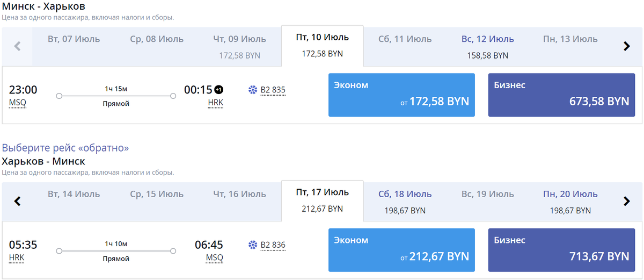Click the +1 next-day arrival badge
The image size is (644, 280).
[218, 89]
